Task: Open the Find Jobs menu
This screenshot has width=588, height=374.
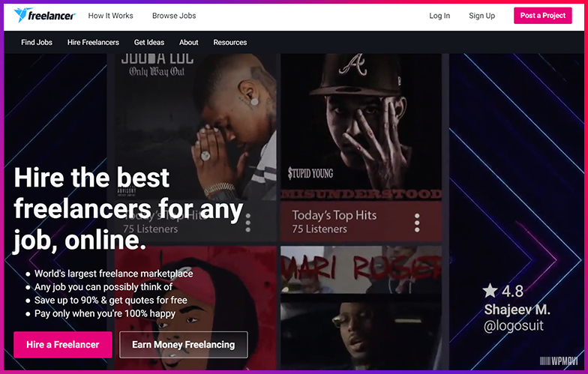Action: (37, 42)
